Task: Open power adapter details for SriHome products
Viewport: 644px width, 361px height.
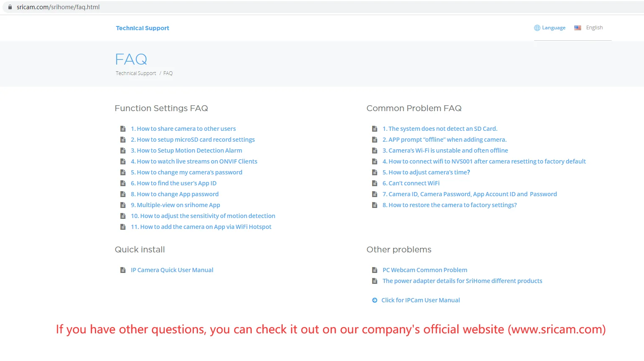Action: 462,281
